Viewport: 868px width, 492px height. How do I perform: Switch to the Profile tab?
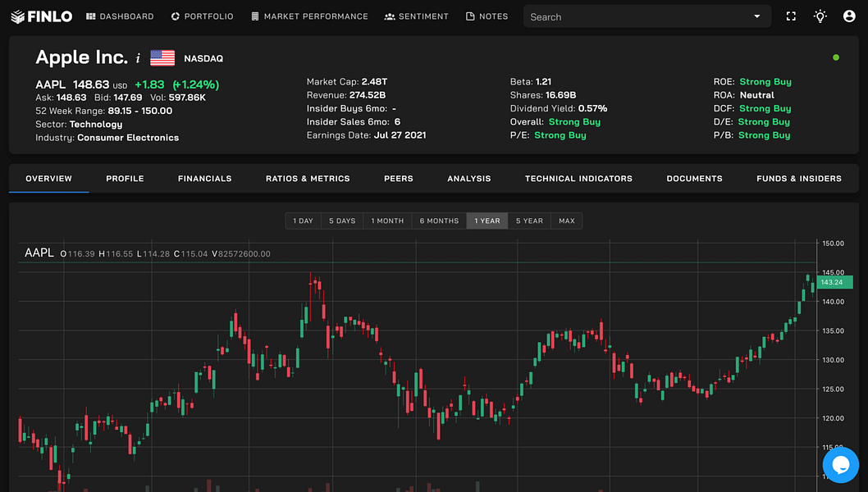coord(125,179)
